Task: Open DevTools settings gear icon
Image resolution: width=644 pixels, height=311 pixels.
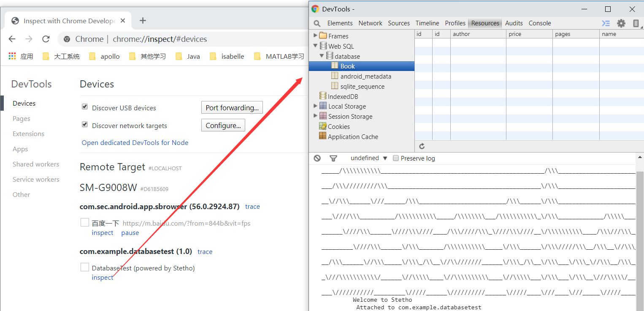Action: 621,23
